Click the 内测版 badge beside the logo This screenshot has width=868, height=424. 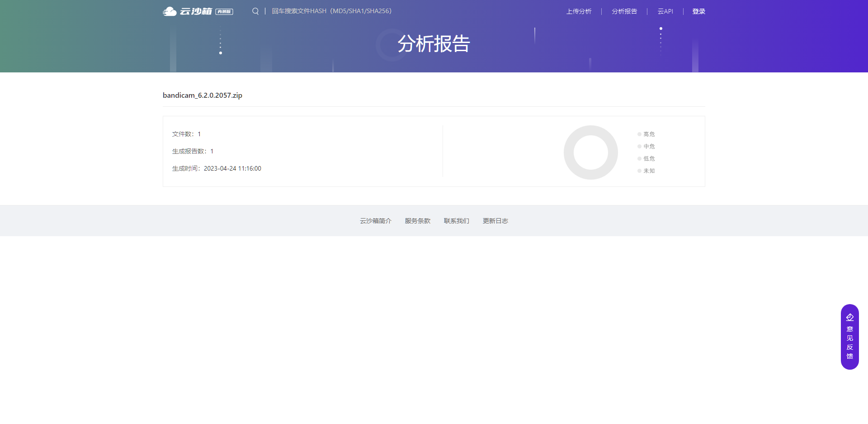click(224, 12)
